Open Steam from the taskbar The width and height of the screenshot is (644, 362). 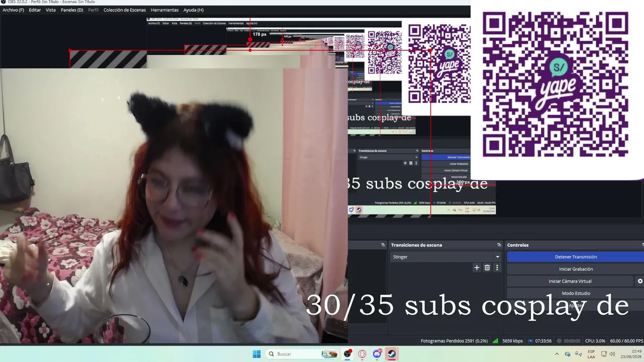tap(392, 354)
